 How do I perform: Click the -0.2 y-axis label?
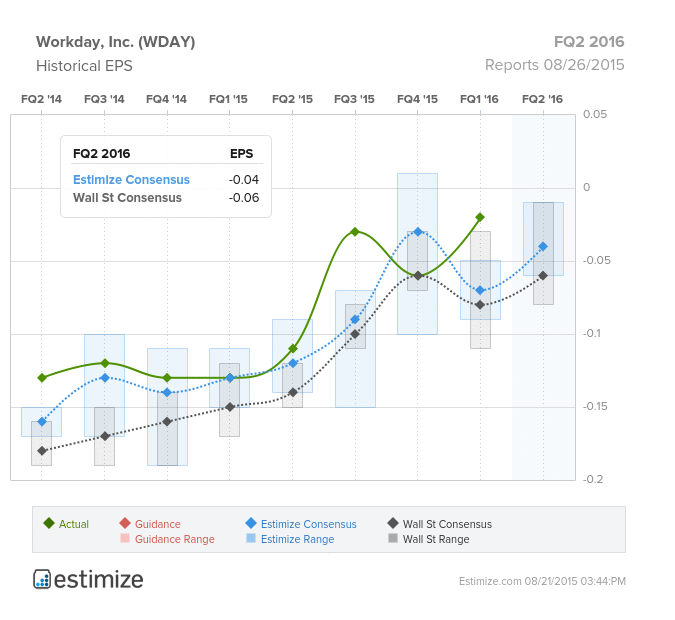coord(593,479)
